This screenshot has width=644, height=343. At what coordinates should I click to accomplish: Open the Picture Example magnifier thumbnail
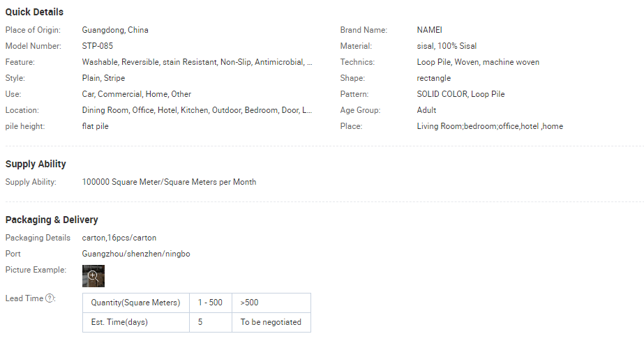(93, 275)
